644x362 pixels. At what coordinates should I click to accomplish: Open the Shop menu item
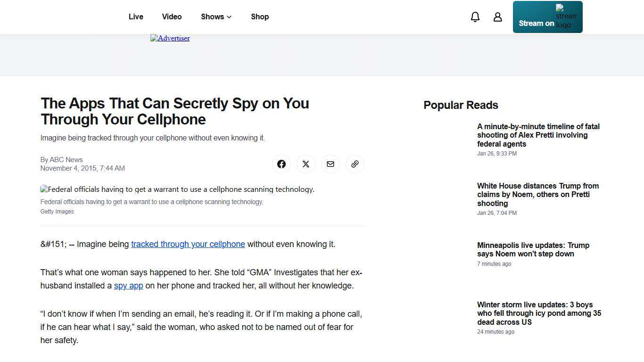coord(260,16)
